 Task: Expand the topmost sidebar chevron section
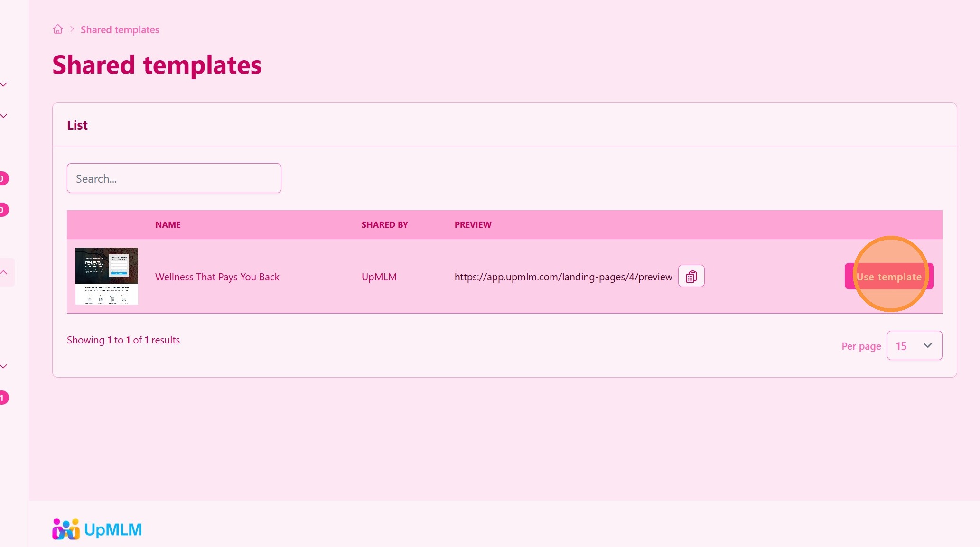click(x=4, y=84)
